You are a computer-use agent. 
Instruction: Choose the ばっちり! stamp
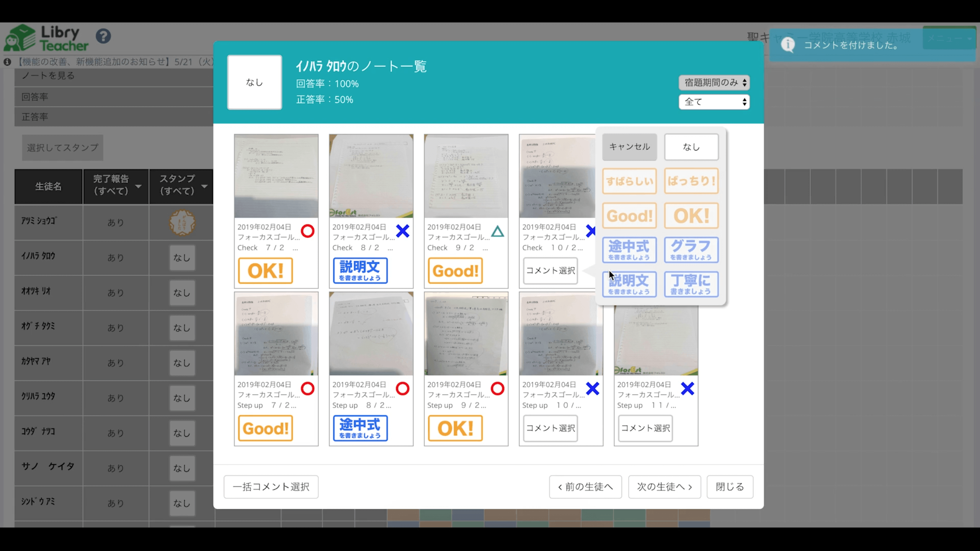click(691, 181)
